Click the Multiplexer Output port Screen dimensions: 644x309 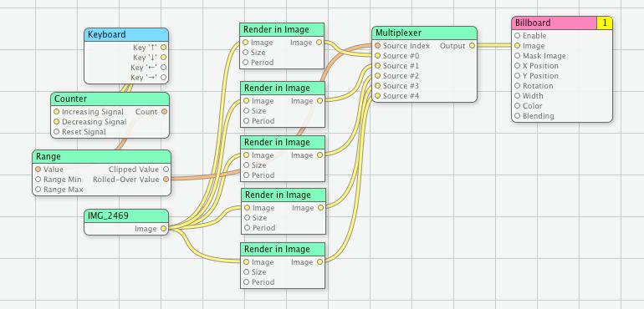coord(472,46)
